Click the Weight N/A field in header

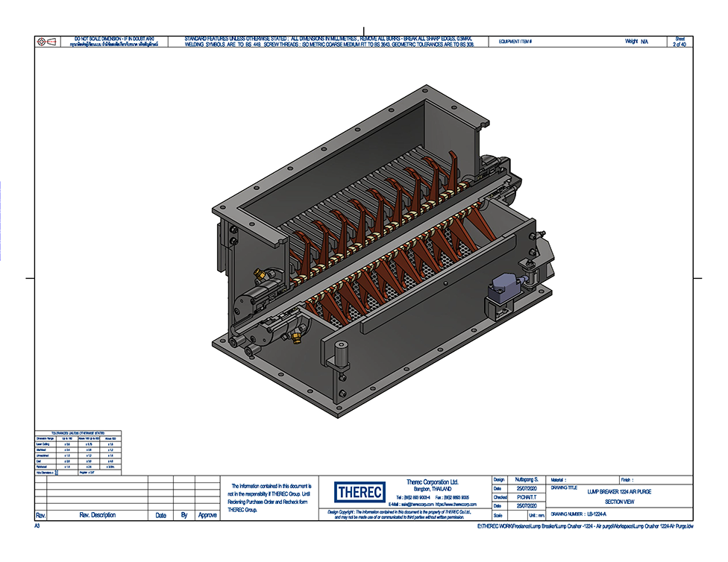tap(636, 42)
